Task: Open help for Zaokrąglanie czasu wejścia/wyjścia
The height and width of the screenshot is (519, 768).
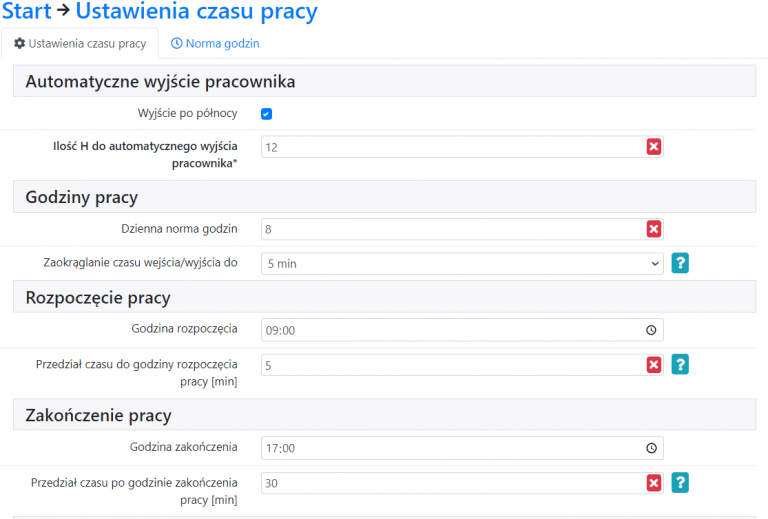Action: tap(680, 263)
